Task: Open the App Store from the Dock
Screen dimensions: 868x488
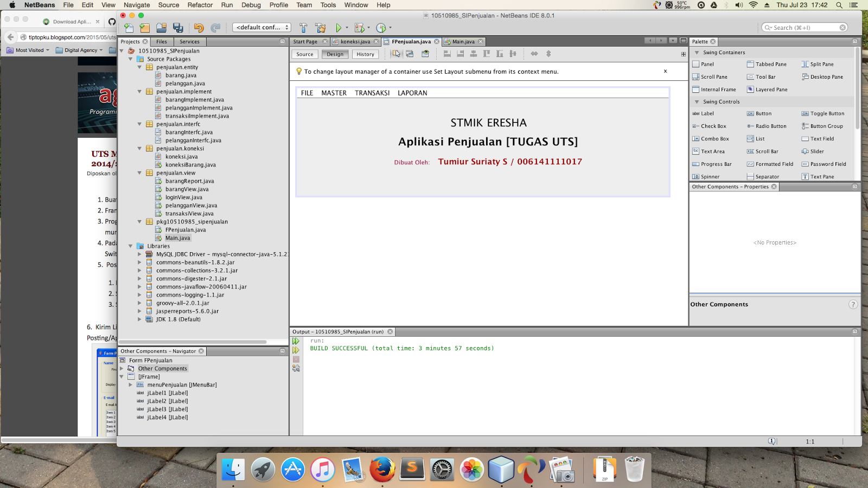Action: 293,469
